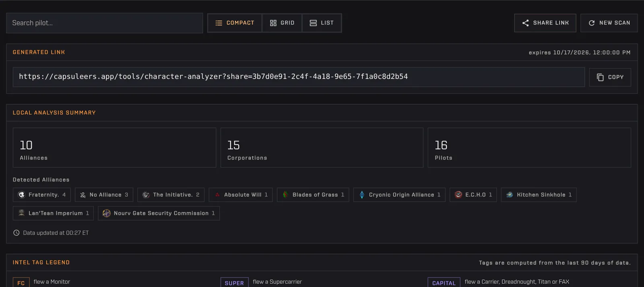Click the 16 Pilots summary card
Image resolution: width=644 pixels, height=287 pixels.
coord(529,148)
